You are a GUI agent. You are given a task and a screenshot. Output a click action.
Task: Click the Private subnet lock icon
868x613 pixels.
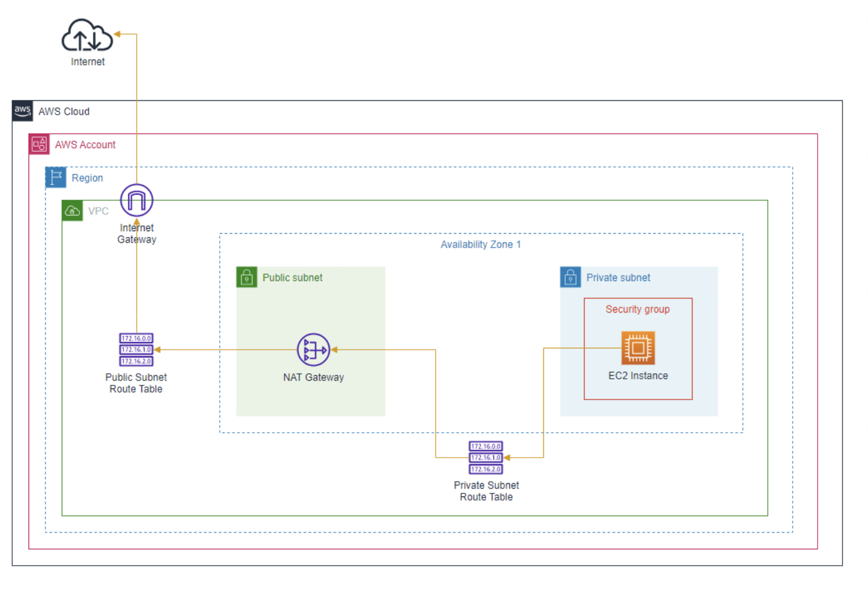[570, 277]
